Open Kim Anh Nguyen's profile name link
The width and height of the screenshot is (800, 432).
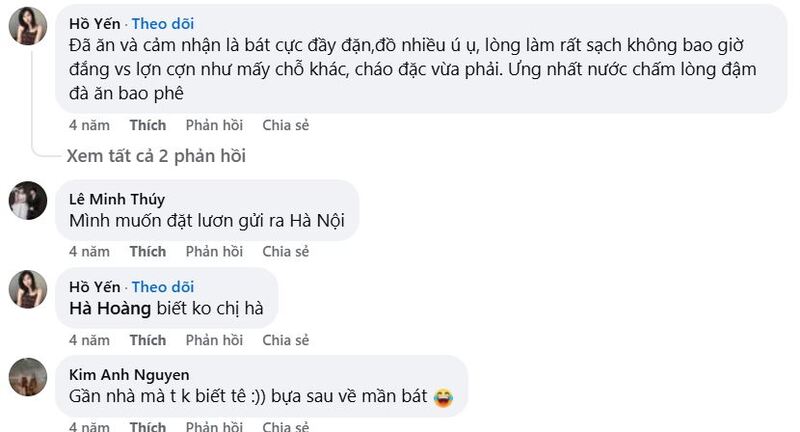coord(129,375)
